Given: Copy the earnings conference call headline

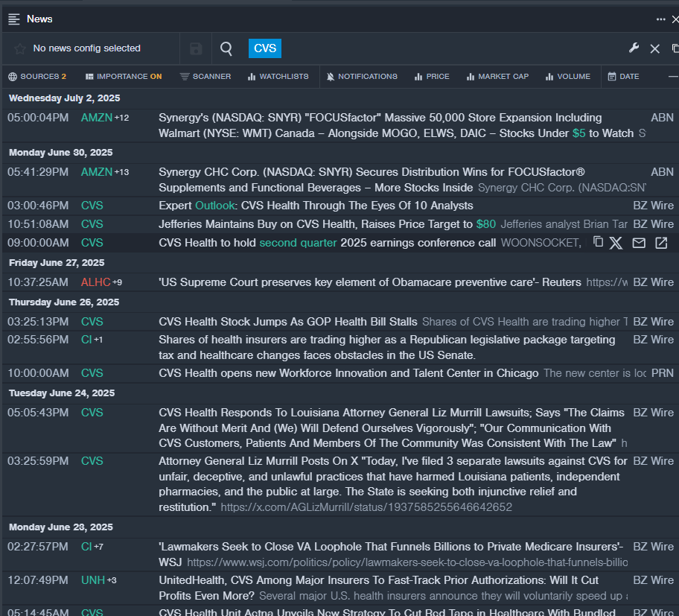Looking at the screenshot, I should [598, 242].
